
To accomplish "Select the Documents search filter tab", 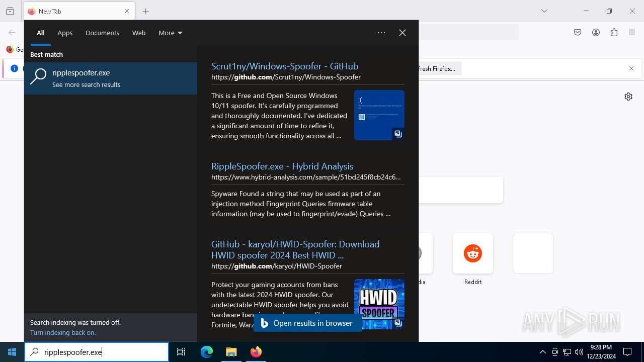I will click(102, 33).
